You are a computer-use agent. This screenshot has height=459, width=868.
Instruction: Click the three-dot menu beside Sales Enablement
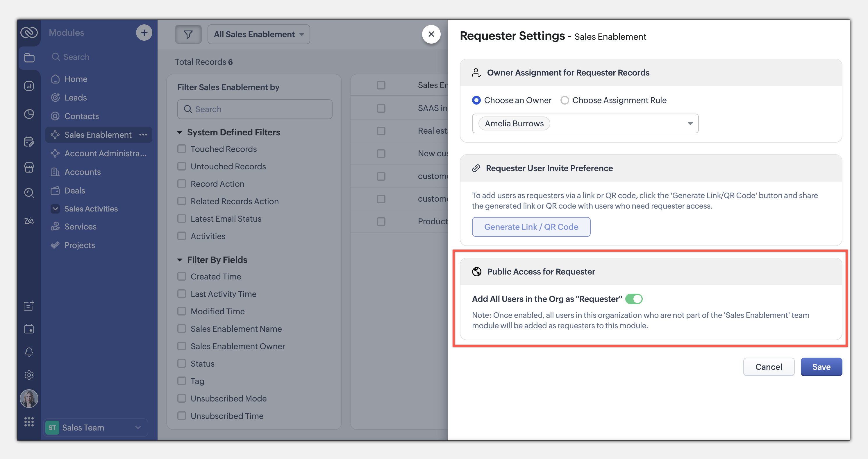click(143, 135)
